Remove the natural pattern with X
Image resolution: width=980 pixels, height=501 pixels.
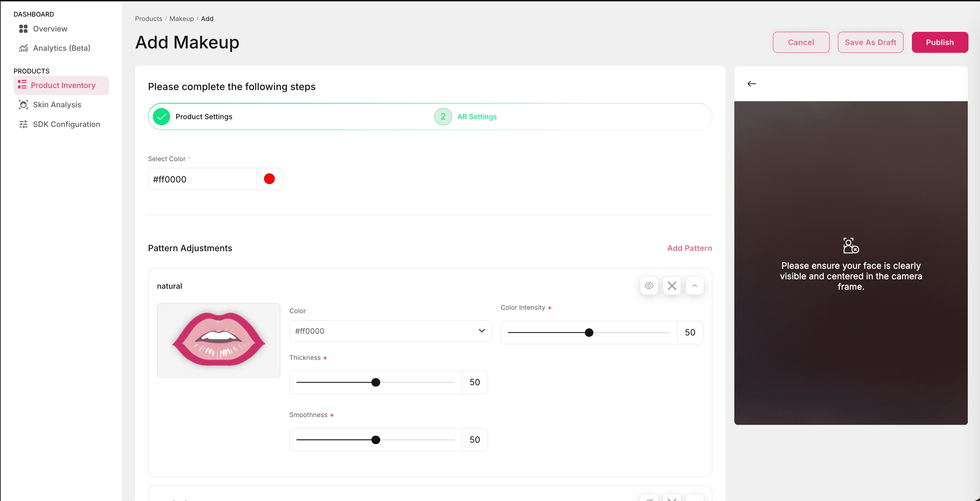click(x=672, y=286)
